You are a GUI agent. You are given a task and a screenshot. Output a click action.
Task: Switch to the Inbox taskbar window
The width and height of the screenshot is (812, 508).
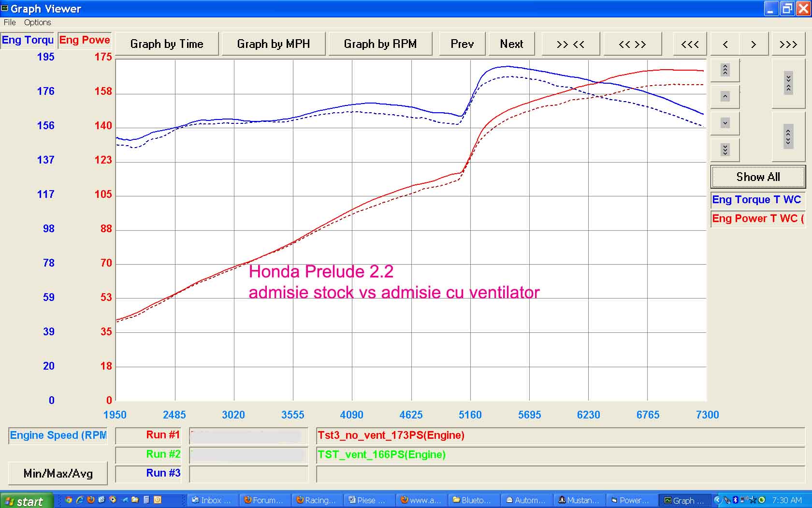tap(213, 500)
